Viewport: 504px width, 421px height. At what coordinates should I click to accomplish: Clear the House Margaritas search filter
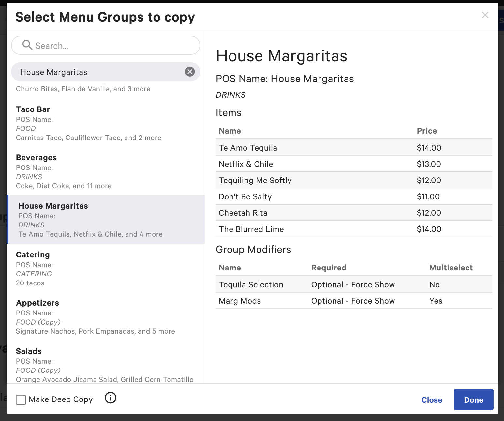(190, 72)
